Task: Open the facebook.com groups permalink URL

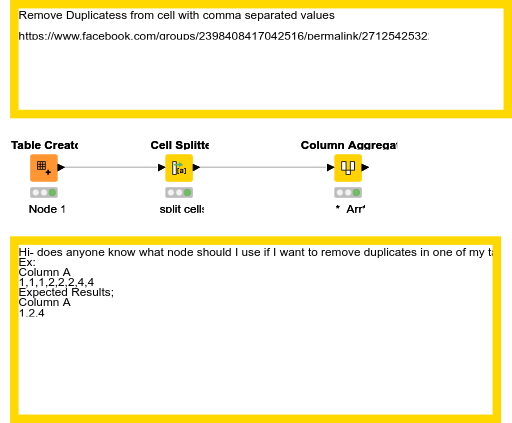Action: (x=224, y=36)
